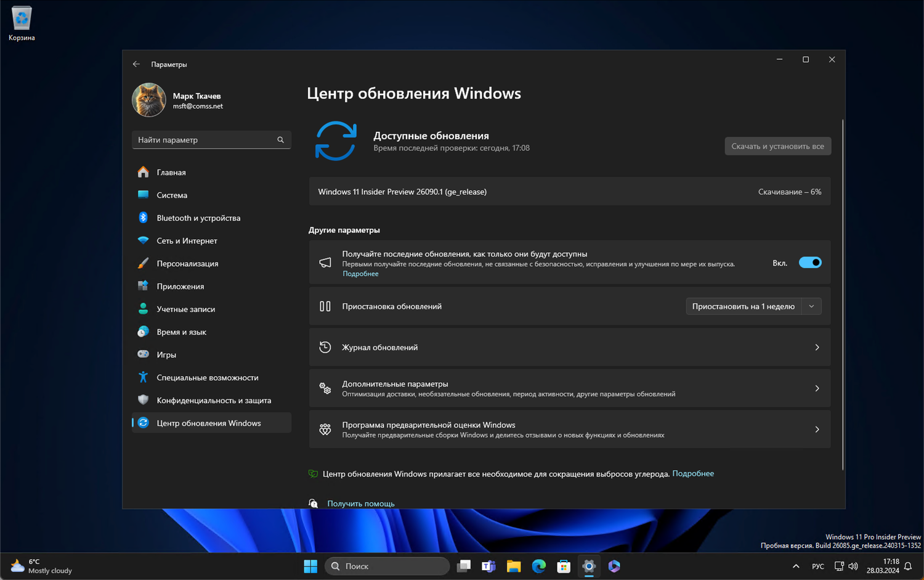
Task: Click the language indicator РУС in taskbar
Action: click(x=817, y=566)
